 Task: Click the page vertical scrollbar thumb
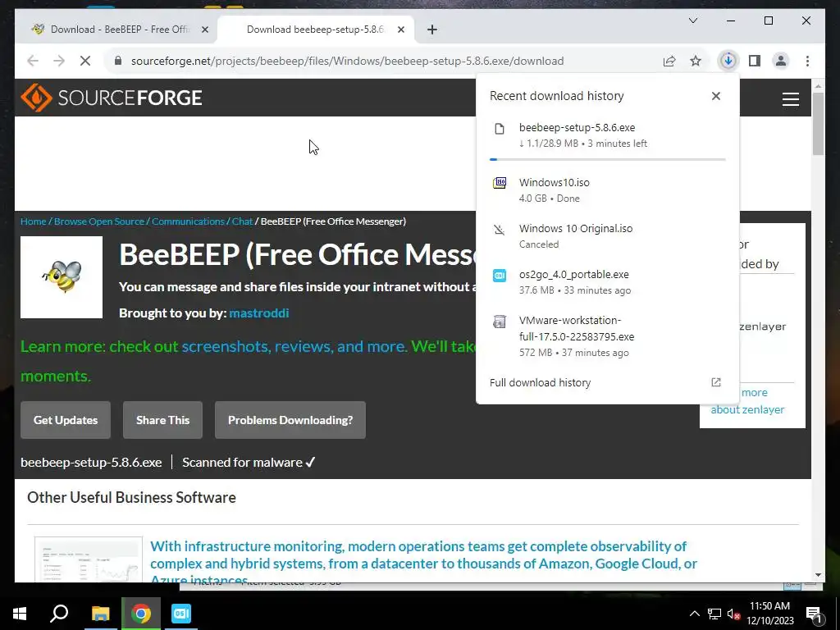(818, 124)
